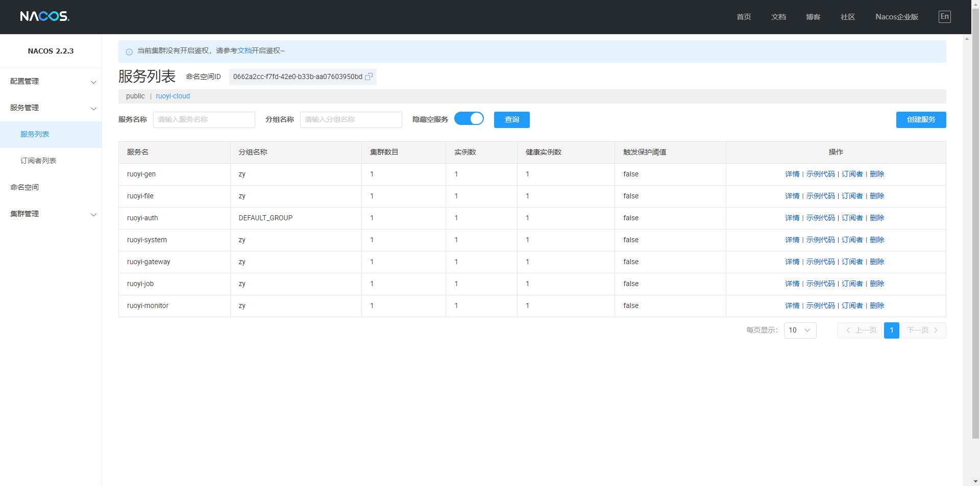This screenshot has width=980, height=486.
Task: Click healthy instance count for ruoyi-gen
Action: pos(527,174)
